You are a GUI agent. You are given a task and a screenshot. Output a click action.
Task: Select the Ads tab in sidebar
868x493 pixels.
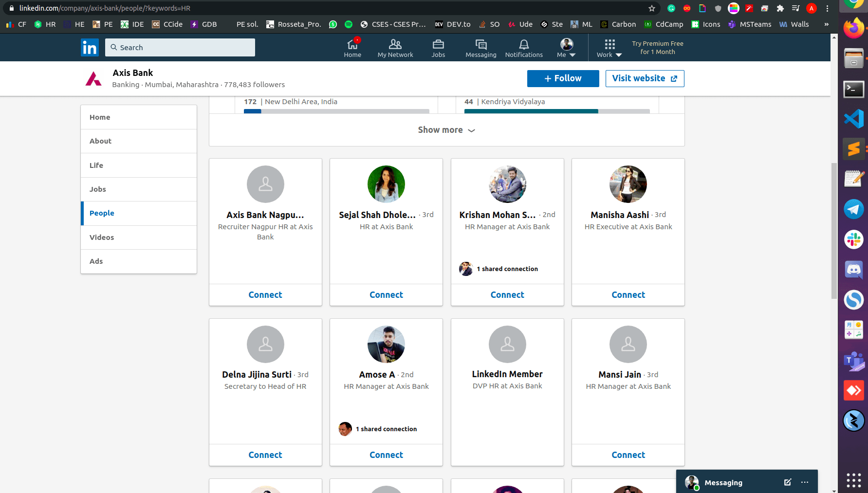tap(139, 261)
